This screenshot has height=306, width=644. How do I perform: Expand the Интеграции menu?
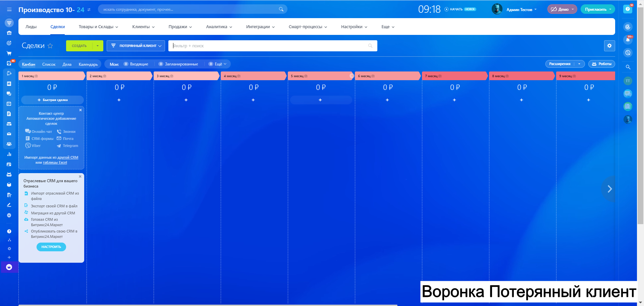tap(260, 27)
